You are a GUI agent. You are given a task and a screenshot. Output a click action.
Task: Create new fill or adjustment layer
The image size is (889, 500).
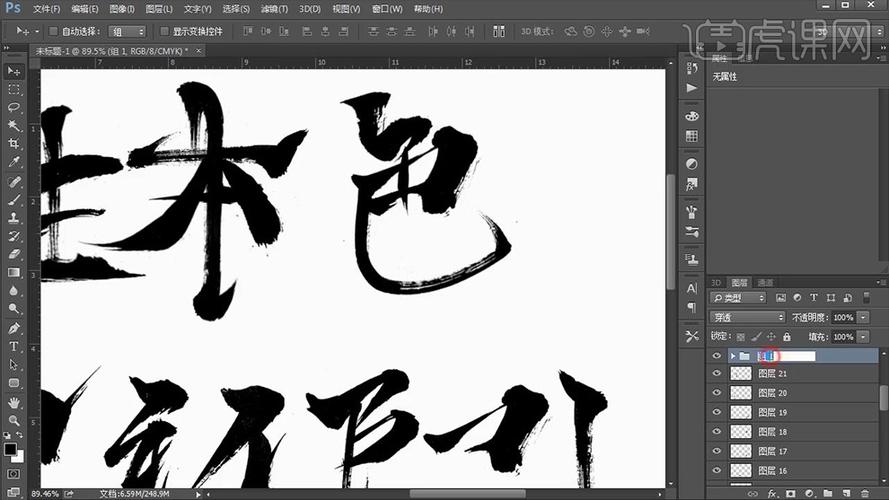point(809,494)
